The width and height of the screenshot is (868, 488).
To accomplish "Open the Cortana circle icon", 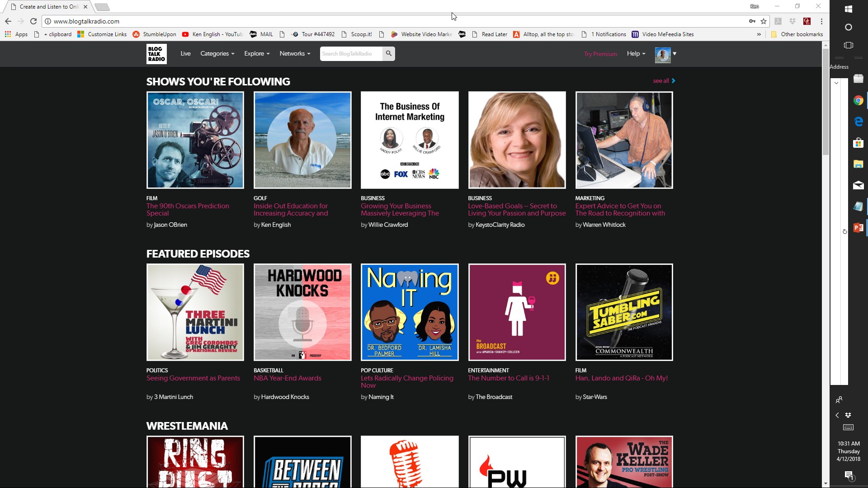I will pyautogui.click(x=849, y=27).
